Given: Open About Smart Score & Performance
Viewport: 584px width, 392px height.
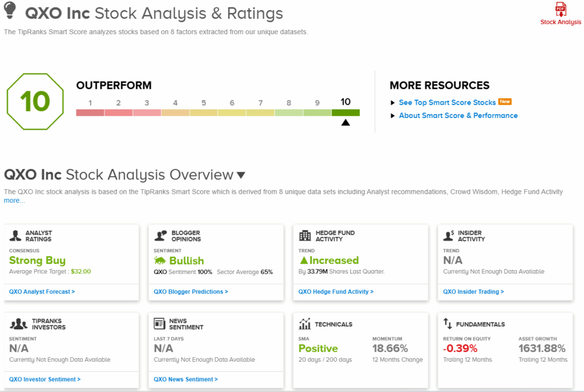Looking at the screenshot, I should pyautogui.click(x=458, y=115).
